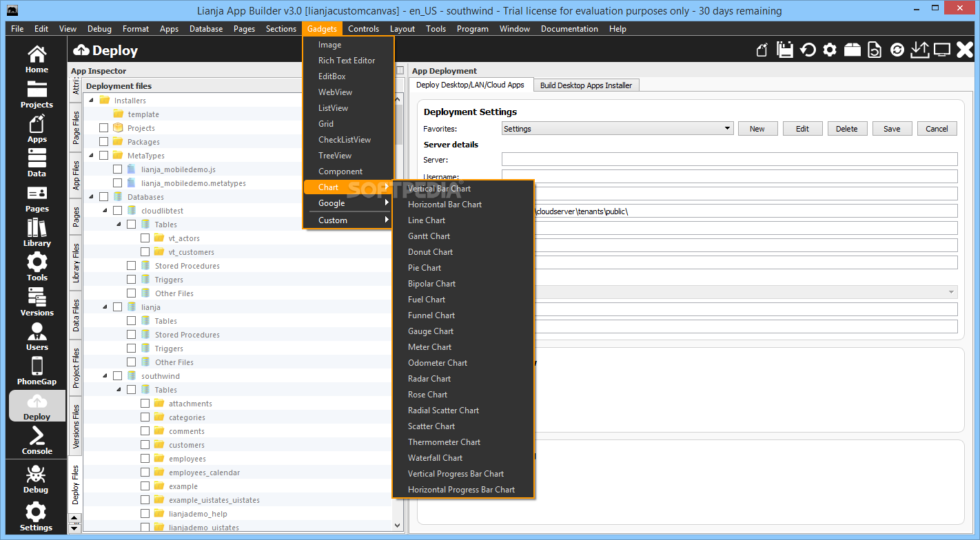980x540 pixels.
Task: Click the Edit favorites button
Action: point(802,129)
